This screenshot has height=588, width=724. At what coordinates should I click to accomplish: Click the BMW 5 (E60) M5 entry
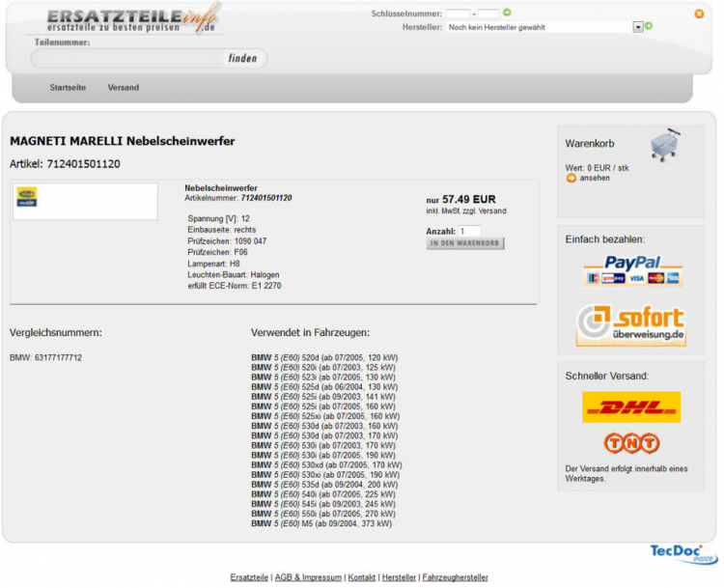[x=321, y=523]
